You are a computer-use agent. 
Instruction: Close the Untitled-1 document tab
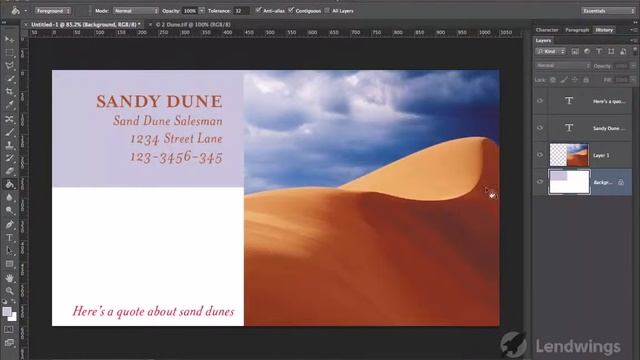coord(26,24)
